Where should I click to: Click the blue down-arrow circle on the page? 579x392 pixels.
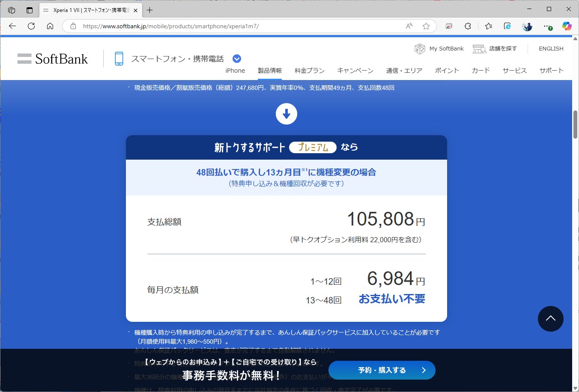(x=286, y=114)
